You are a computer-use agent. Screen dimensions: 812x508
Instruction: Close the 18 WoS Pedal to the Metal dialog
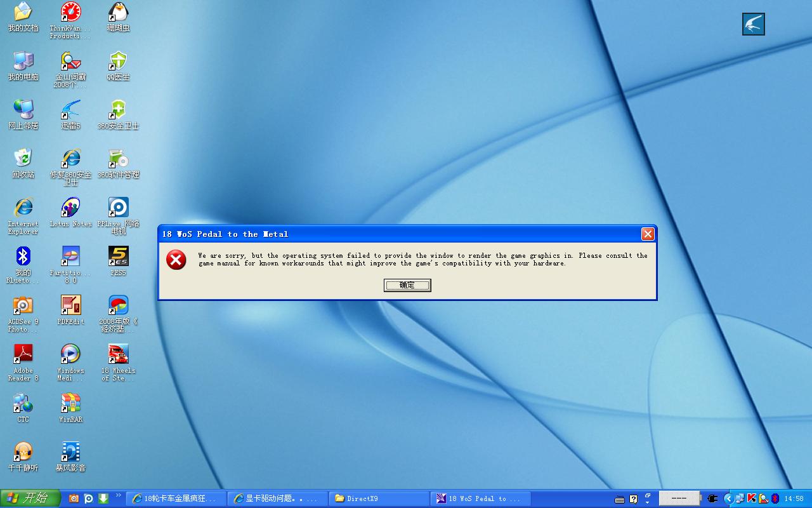coord(648,234)
